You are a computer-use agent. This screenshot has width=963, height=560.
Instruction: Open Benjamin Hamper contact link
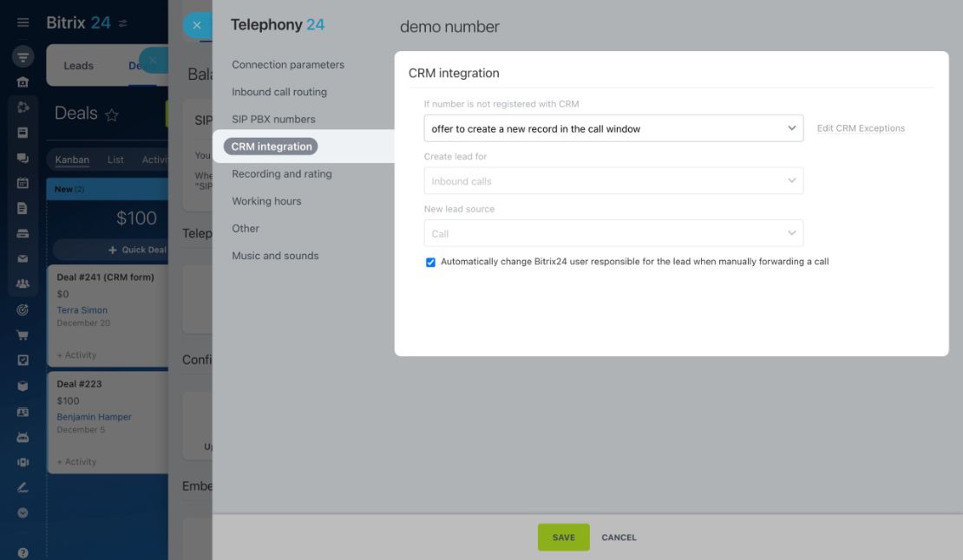pos(94,417)
